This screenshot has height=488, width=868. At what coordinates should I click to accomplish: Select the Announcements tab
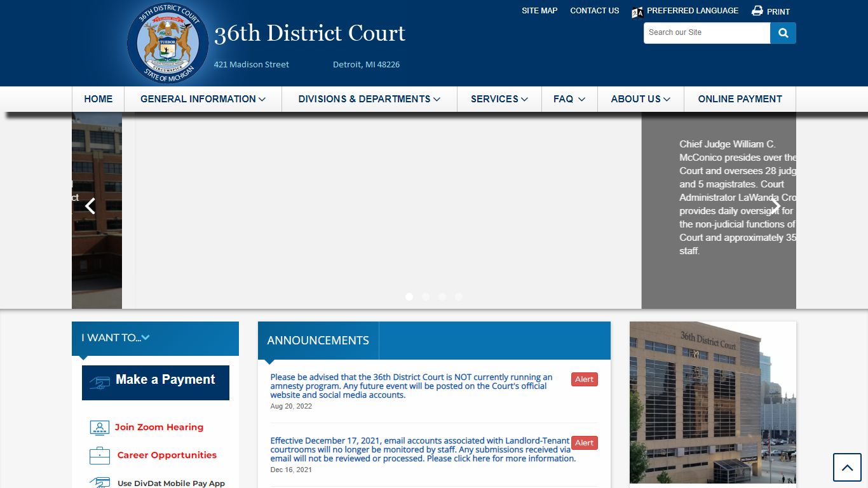[318, 341]
